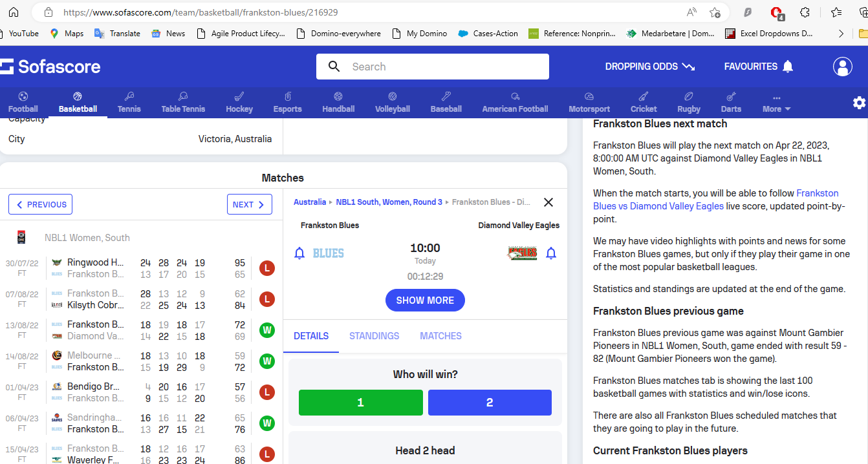Click the win badge for 06/04/23 match

point(266,423)
